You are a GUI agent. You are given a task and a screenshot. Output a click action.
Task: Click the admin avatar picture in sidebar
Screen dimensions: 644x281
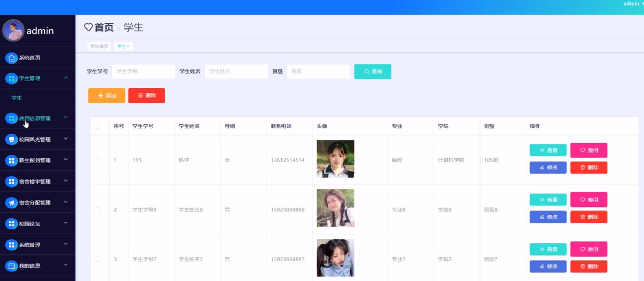(x=13, y=30)
